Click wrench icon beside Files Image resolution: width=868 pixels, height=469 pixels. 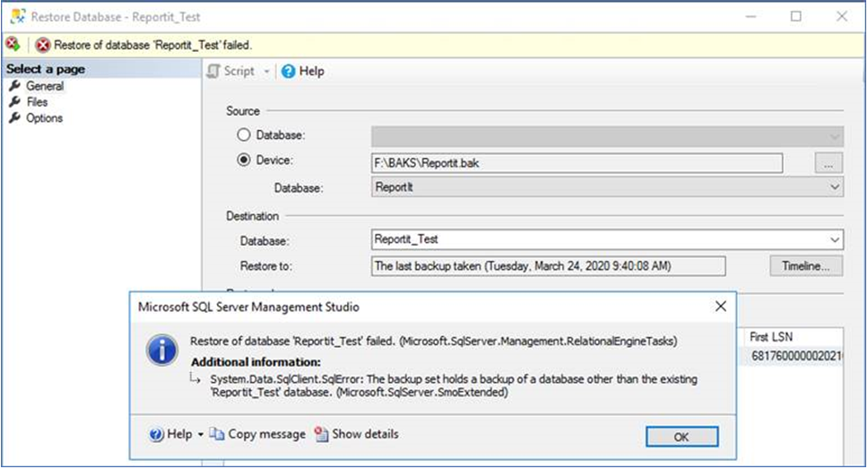[15, 102]
